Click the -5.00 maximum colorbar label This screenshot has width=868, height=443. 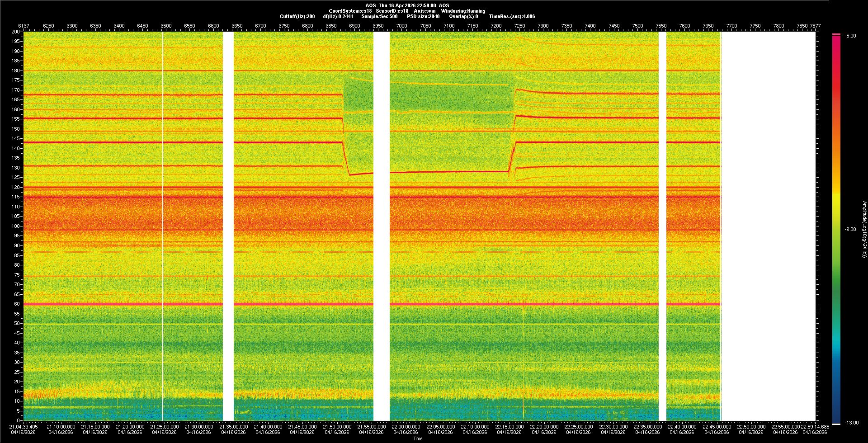click(x=850, y=36)
